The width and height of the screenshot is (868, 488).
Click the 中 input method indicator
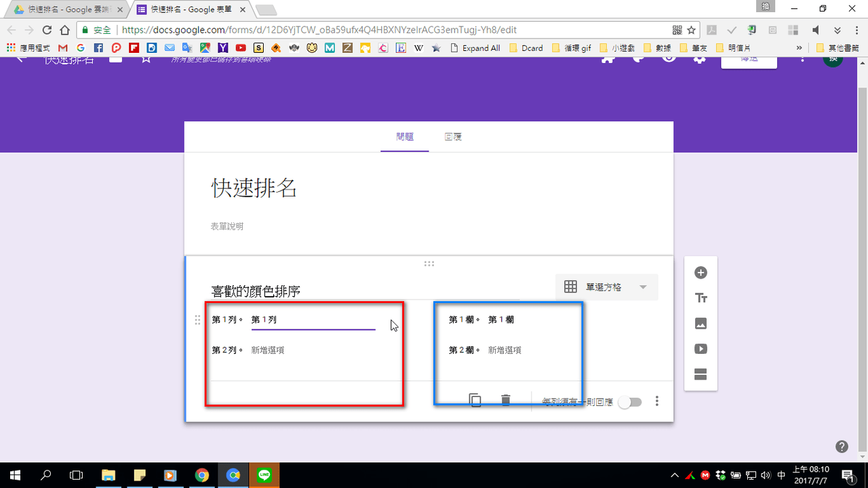[x=781, y=475]
